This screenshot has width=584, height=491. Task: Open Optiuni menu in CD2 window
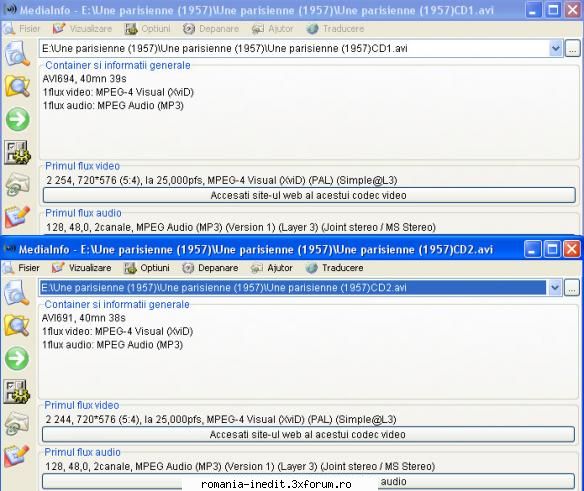[146, 268]
